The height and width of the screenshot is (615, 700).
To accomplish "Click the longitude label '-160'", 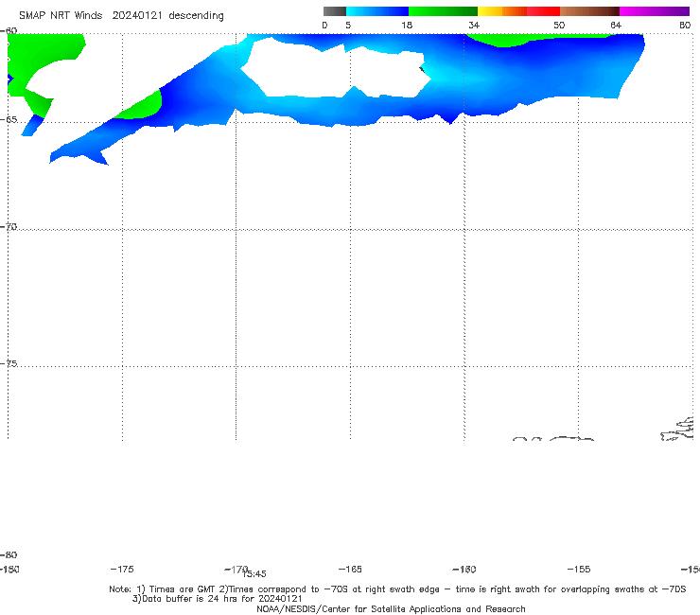I will [x=464, y=569].
